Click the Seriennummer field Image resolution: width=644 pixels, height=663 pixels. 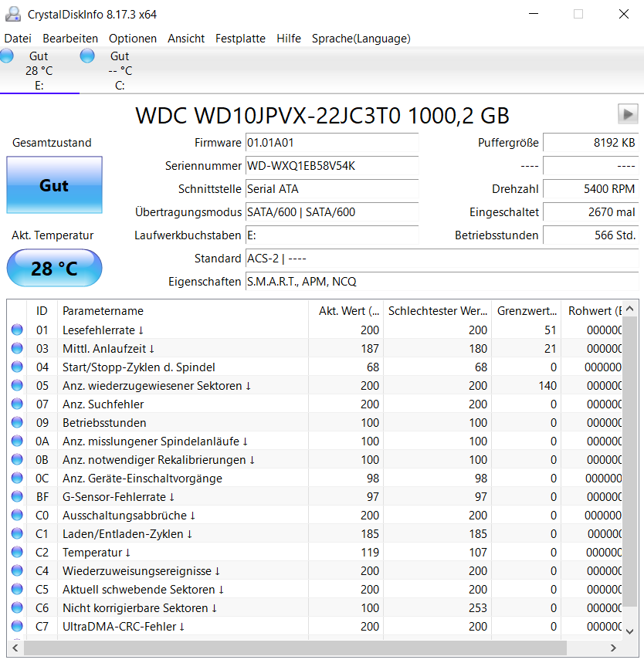pos(332,166)
